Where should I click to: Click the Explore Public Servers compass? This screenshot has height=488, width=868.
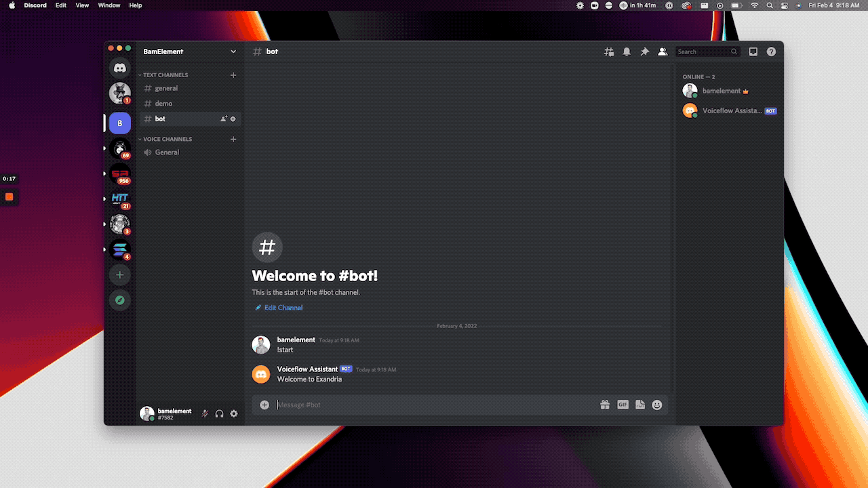click(x=120, y=300)
